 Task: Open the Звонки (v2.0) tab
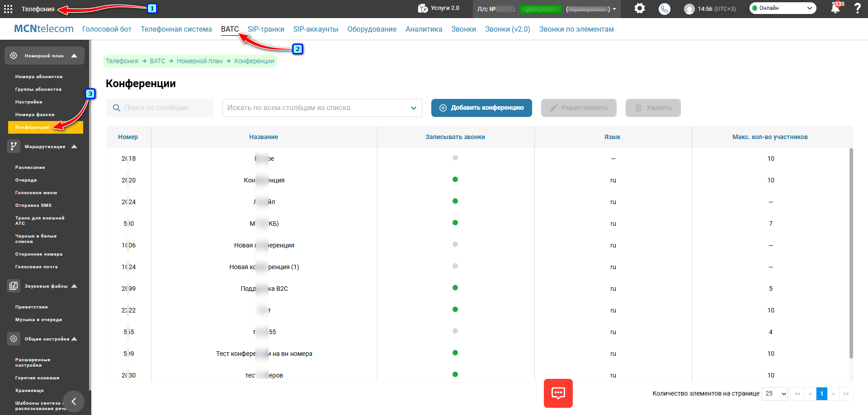pos(507,29)
